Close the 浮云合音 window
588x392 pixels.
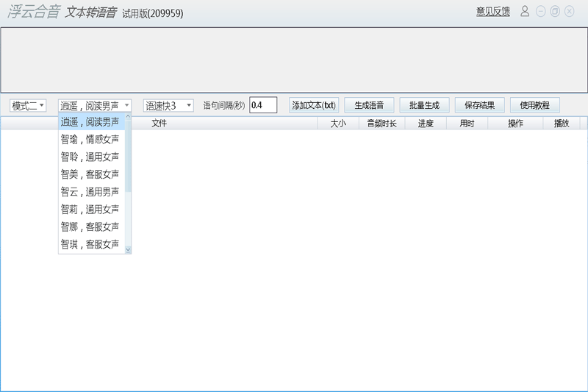click(x=569, y=12)
